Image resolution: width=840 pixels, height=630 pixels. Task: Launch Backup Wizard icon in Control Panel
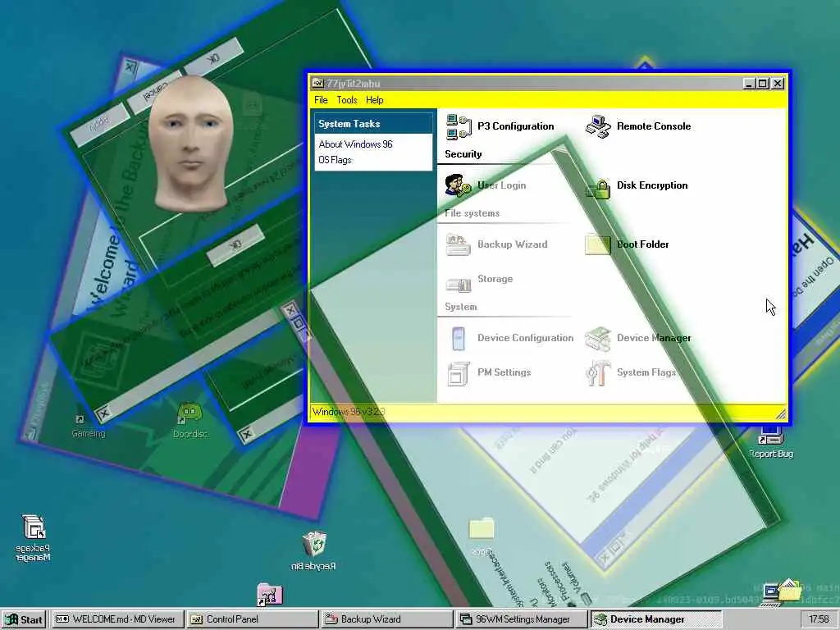(x=459, y=244)
